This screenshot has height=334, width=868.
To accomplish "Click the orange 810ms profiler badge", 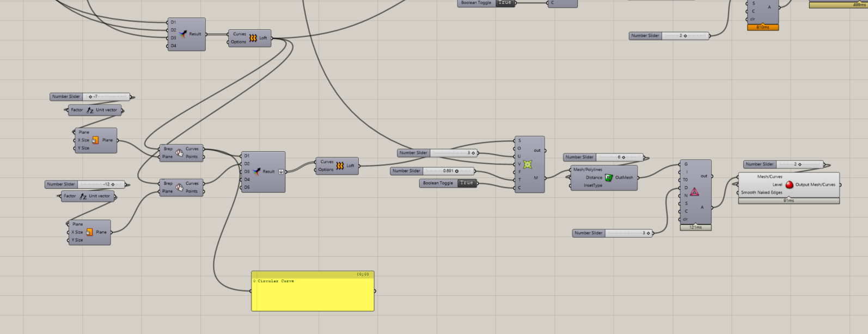I will [x=762, y=27].
